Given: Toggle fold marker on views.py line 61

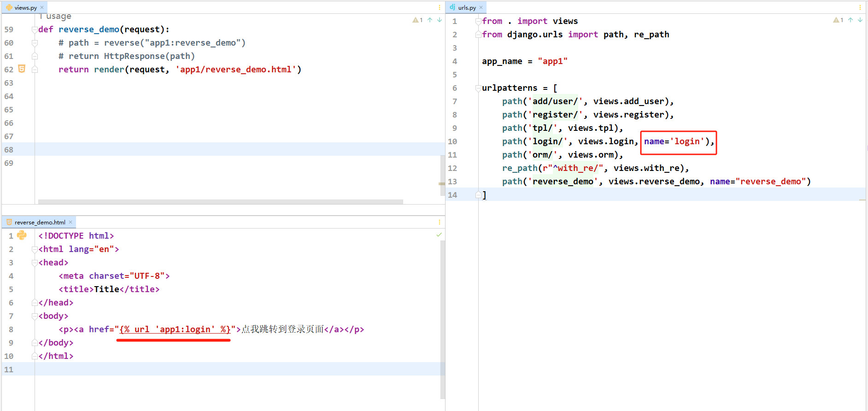Looking at the screenshot, I should coord(35,56).
